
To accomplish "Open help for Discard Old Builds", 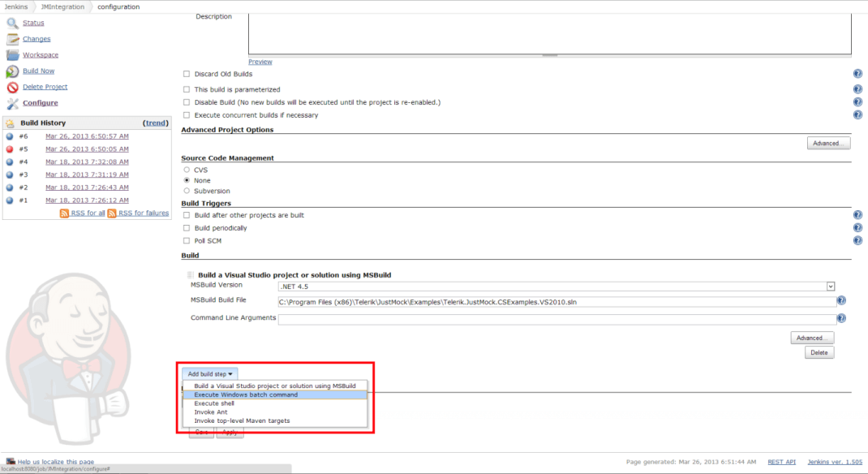I will pos(857,74).
